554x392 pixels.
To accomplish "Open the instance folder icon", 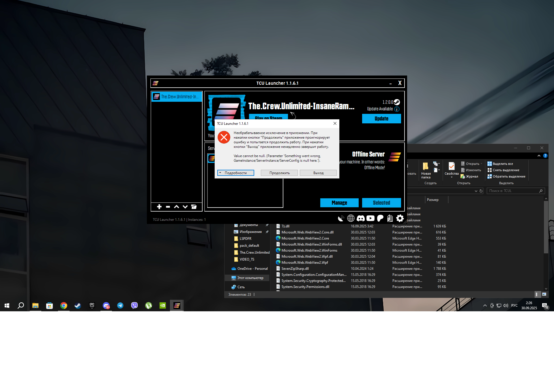I will coord(194,207).
